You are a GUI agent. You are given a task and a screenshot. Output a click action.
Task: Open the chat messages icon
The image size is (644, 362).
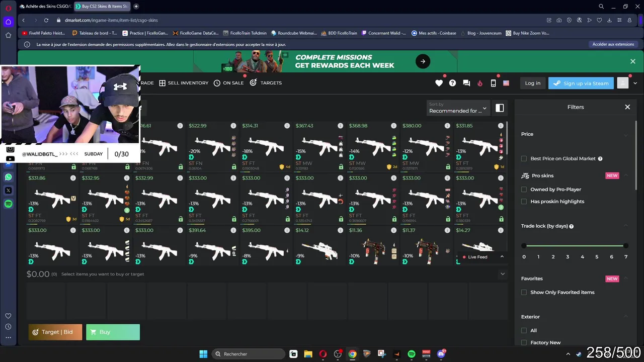click(x=466, y=83)
